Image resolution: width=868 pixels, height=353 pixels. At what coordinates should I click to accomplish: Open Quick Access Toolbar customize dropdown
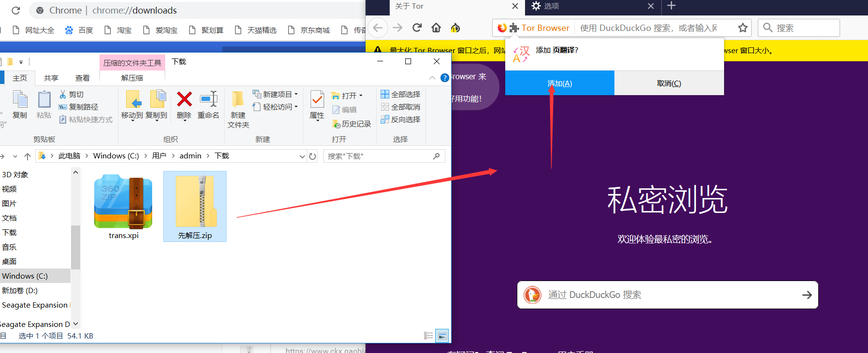coord(21,62)
